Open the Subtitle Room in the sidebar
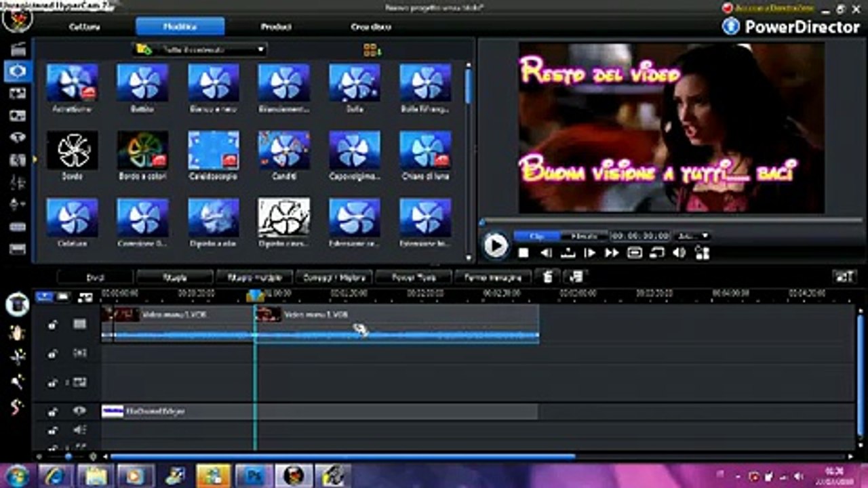Screen dimensions: 868x488 (18, 249)
